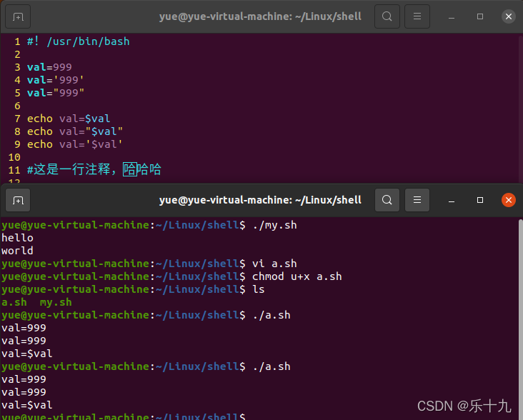Close the lower terminal with orange button
Screen dimensions: 523x420
(508, 200)
